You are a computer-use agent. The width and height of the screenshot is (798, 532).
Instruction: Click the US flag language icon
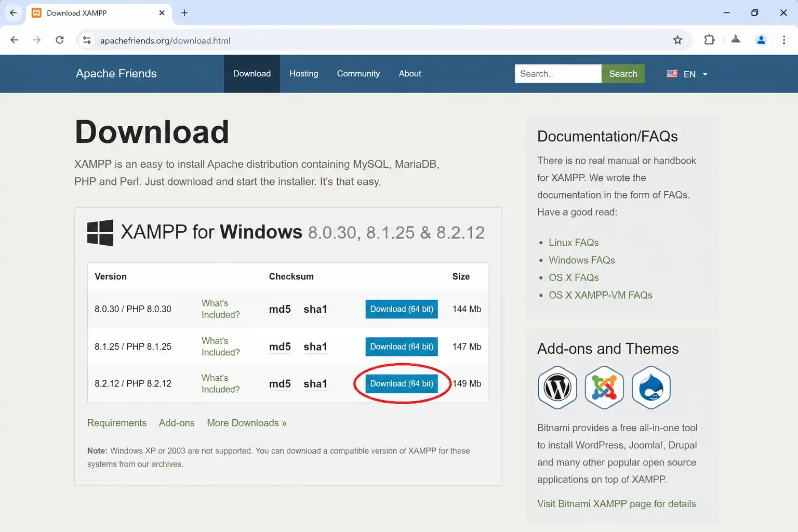[672, 74]
